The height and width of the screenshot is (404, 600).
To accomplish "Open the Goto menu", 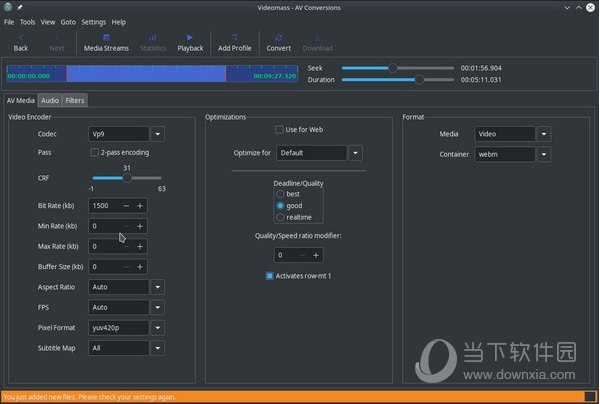I will (x=68, y=22).
